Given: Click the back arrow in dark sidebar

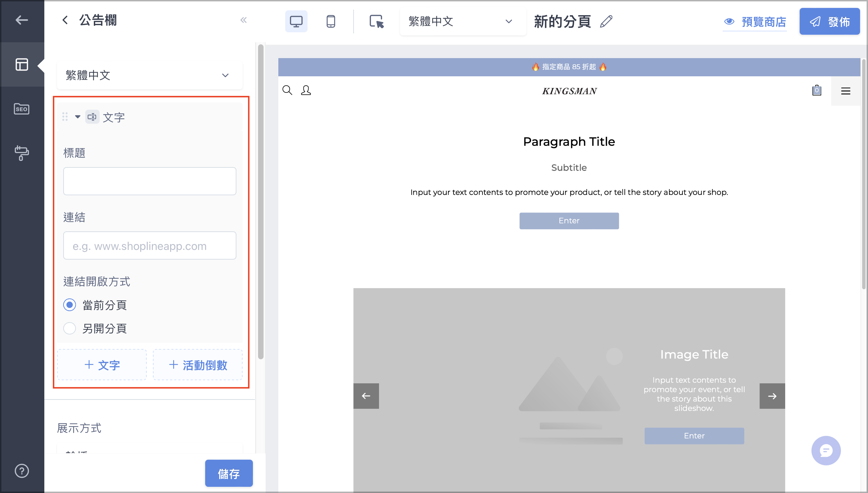Looking at the screenshot, I should point(22,20).
